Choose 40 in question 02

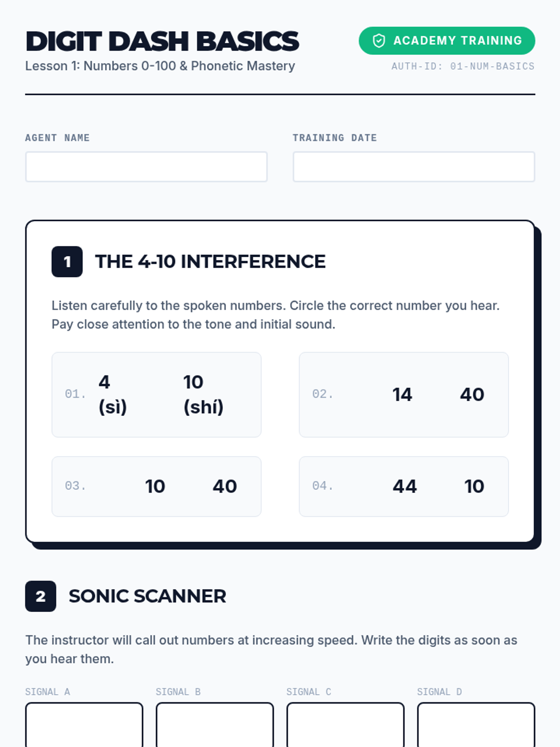[472, 395]
